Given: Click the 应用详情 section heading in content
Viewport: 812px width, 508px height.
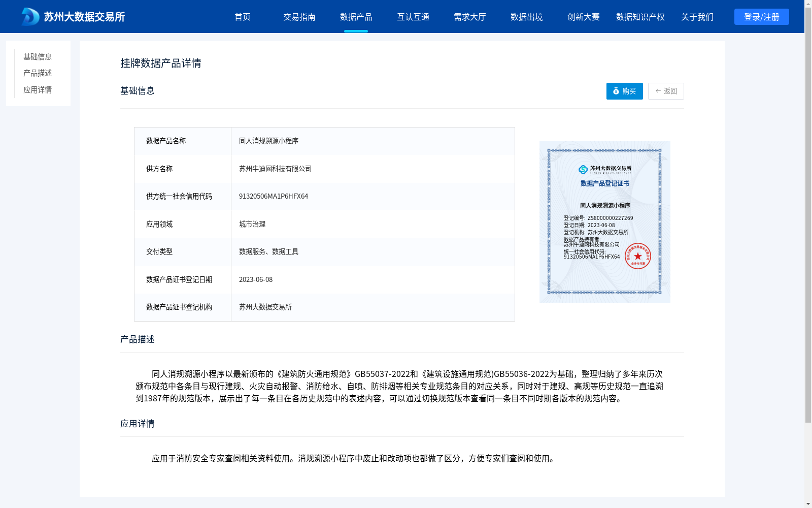Looking at the screenshot, I should (138, 424).
